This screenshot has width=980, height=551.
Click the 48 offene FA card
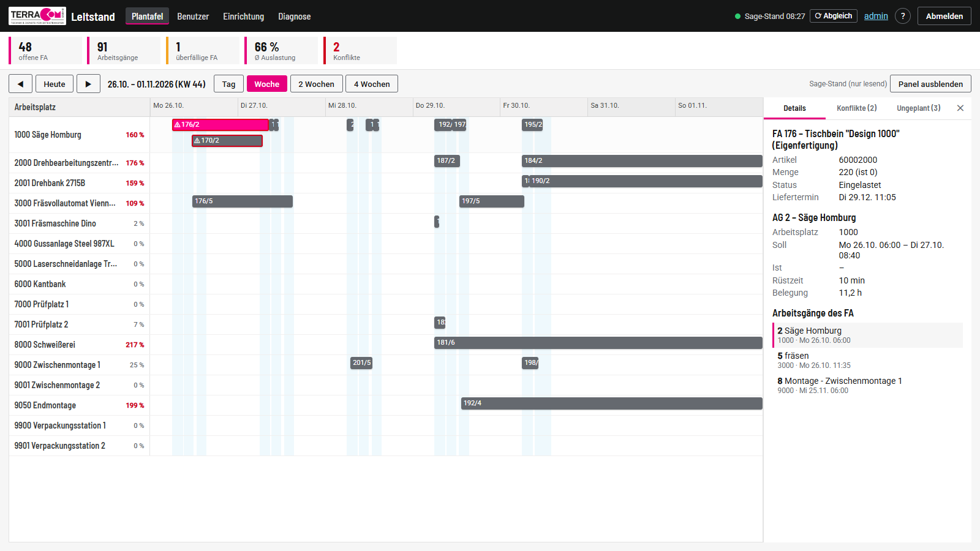(x=45, y=51)
